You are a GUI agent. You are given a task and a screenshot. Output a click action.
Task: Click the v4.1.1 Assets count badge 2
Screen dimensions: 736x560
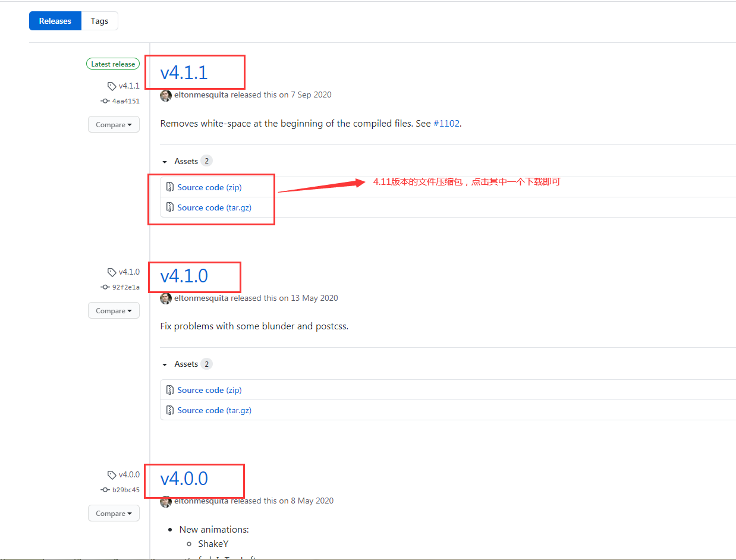click(206, 161)
